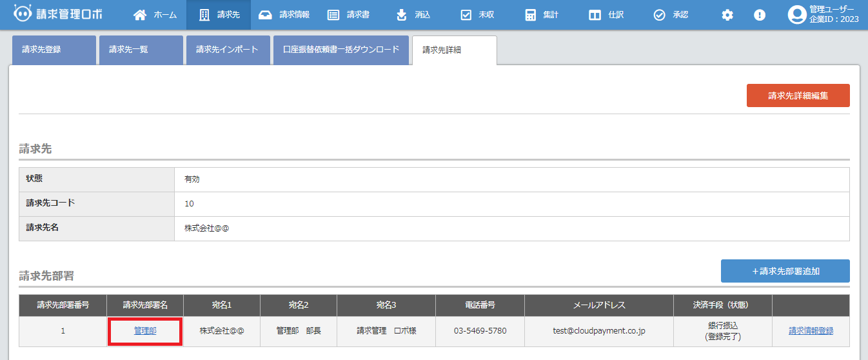Open 仕訳 via the split columns icon
The image size is (868, 360).
(595, 15)
